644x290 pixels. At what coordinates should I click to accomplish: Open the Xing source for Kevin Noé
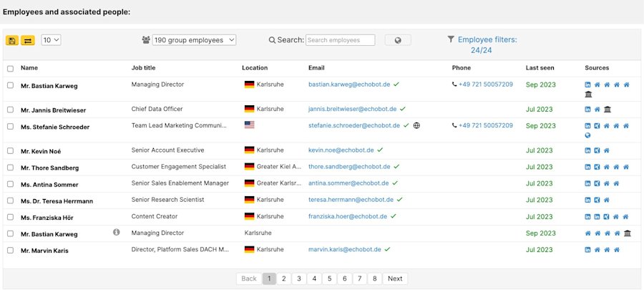coord(597,150)
